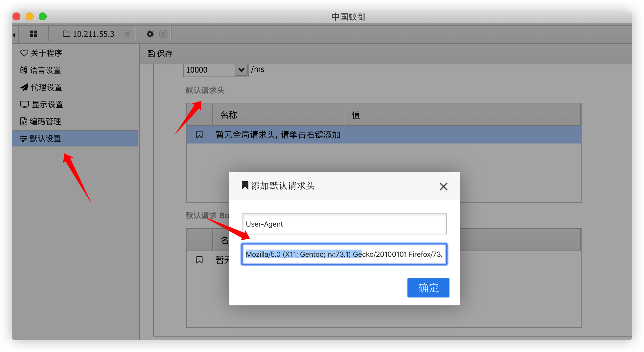Click the save button labeled 保存
Screen dimensions: 644x352
tap(160, 54)
